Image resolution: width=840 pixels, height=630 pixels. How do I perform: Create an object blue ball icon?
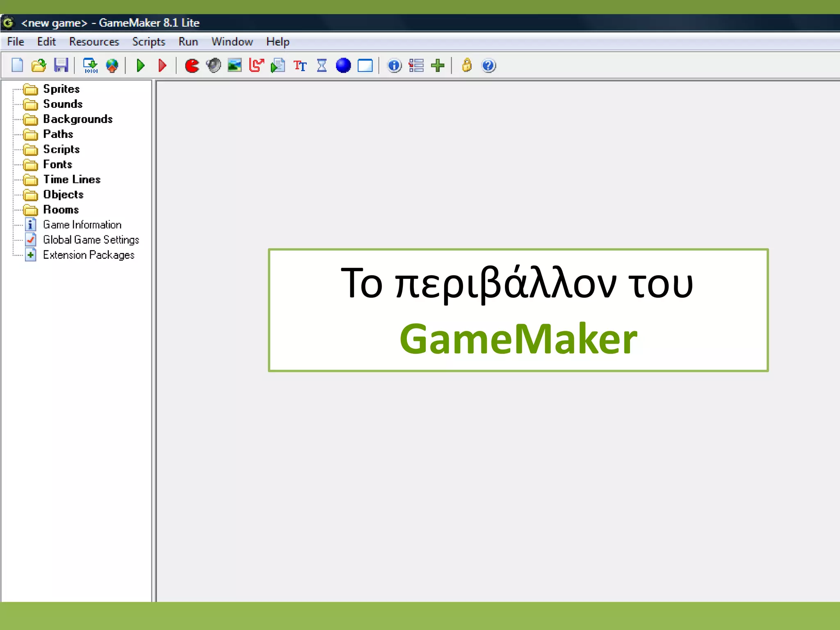click(343, 65)
